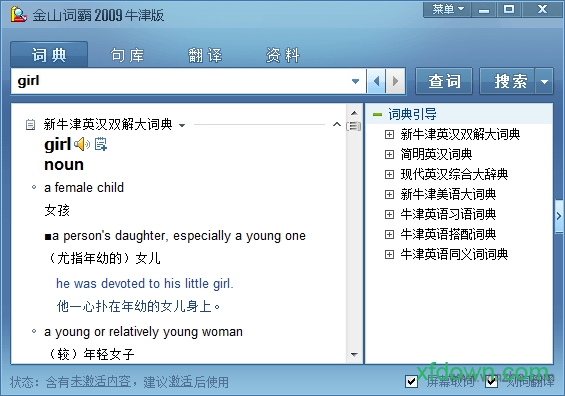The image size is (565, 396).
Task: Expand 新牛津英汉双解大词典 tree node
Action: (x=389, y=135)
